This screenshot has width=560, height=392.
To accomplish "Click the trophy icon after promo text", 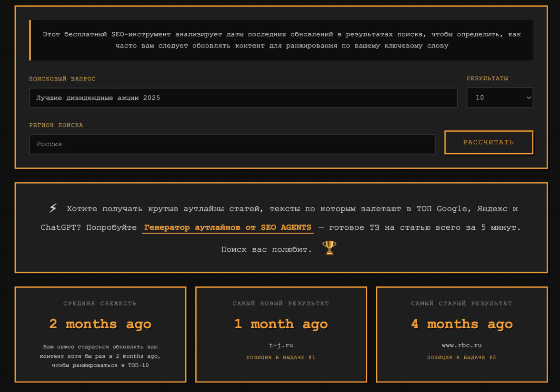I will 329,248.
